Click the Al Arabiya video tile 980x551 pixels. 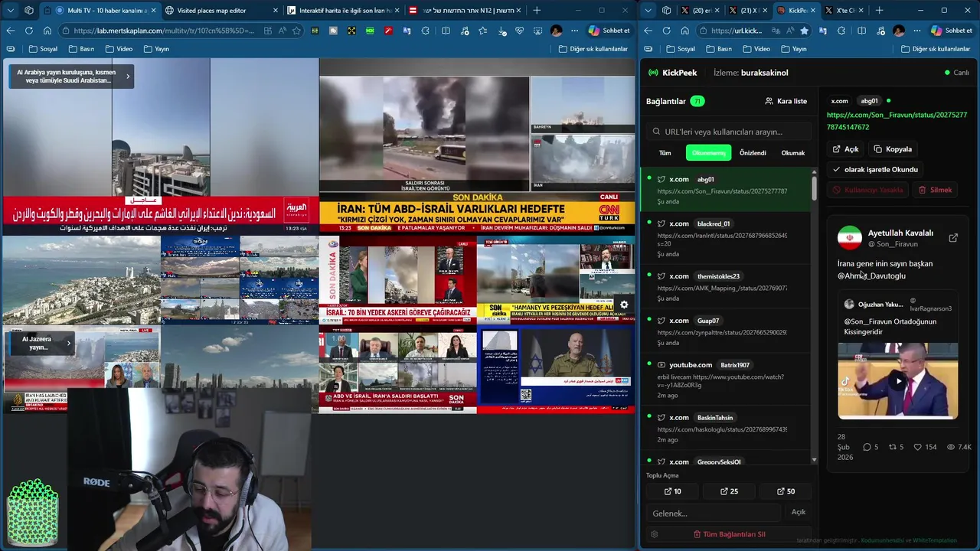(x=160, y=146)
